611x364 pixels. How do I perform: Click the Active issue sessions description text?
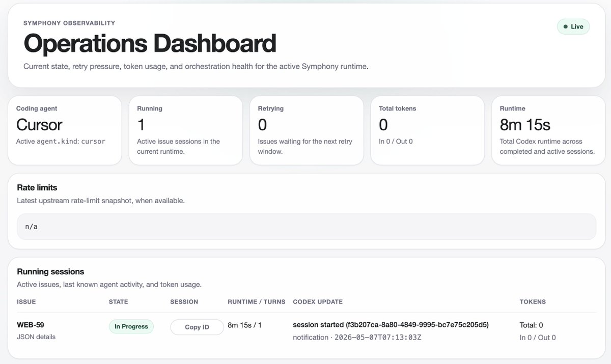(x=178, y=146)
